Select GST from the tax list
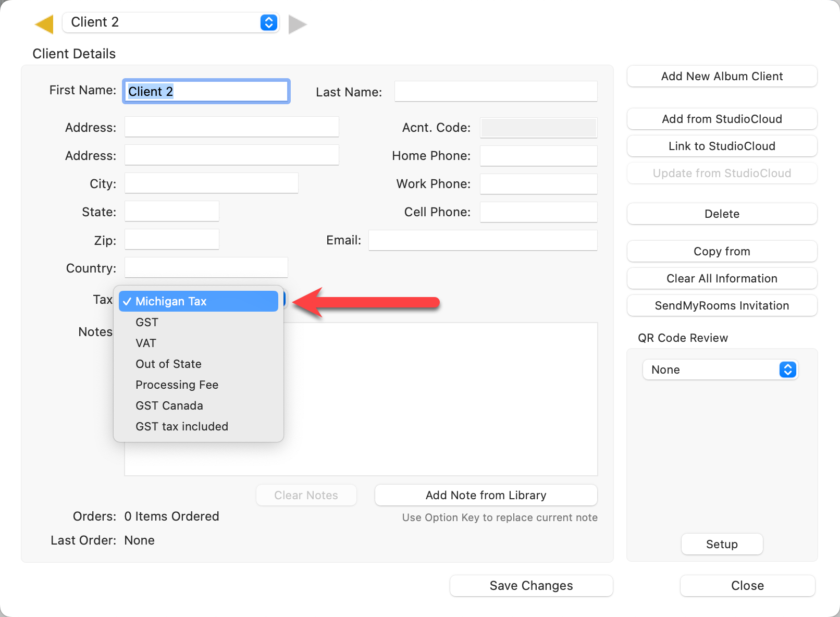840x617 pixels. [x=147, y=322]
